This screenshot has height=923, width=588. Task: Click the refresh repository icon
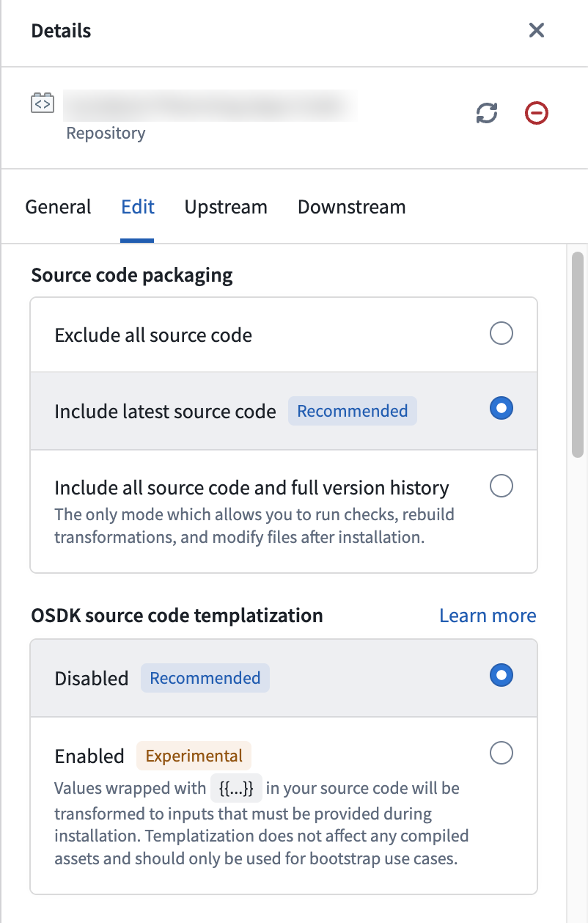[x=487, y=113]
